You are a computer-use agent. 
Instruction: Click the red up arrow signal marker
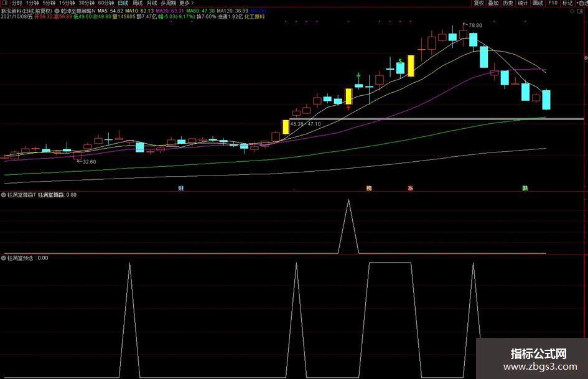tap(348, 108)
